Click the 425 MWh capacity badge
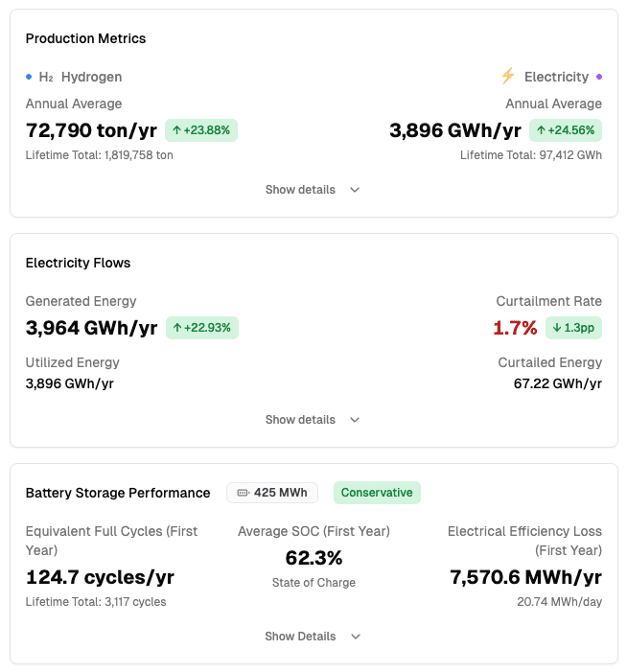This screenshot has height=672, width=627. click(272, 493)
